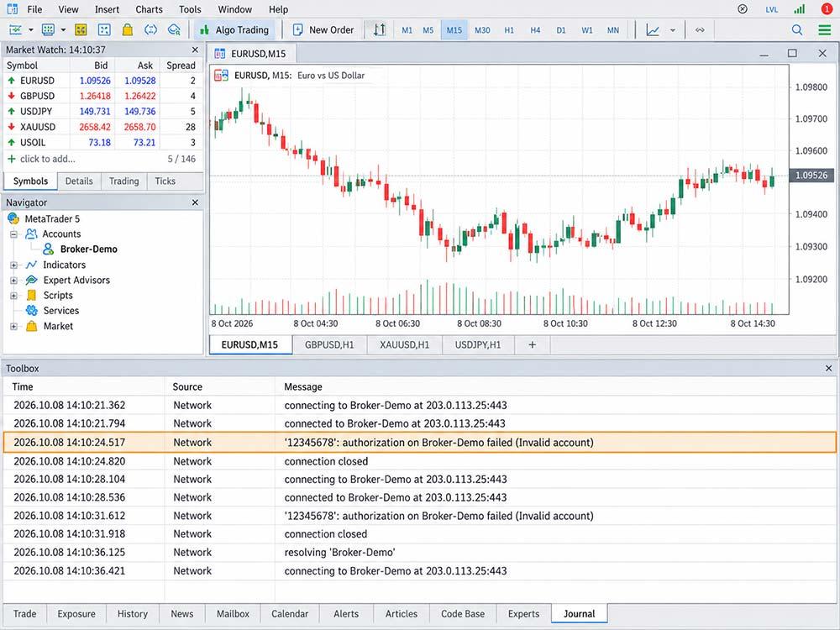Click the New Order button
This screenshot has width=840, height=630.
click(x=323, y=30)
